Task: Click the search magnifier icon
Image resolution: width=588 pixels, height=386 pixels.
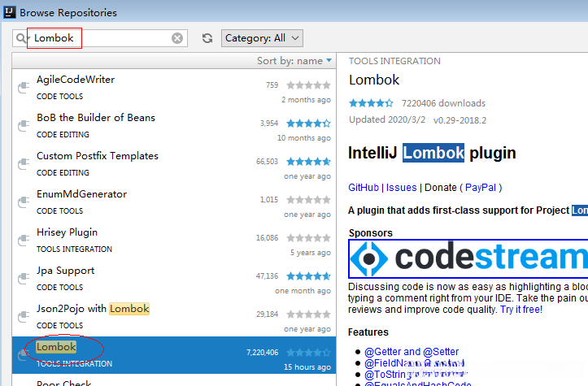Action: tap(21, 38)
